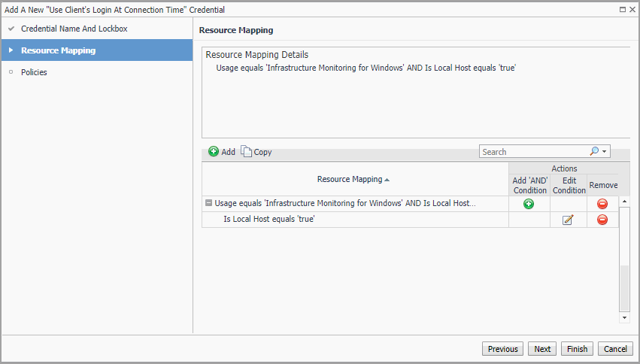This screenshot has height=364, width=640.
Task: Add an AND condition with green plus
Action: coord(529,204)
